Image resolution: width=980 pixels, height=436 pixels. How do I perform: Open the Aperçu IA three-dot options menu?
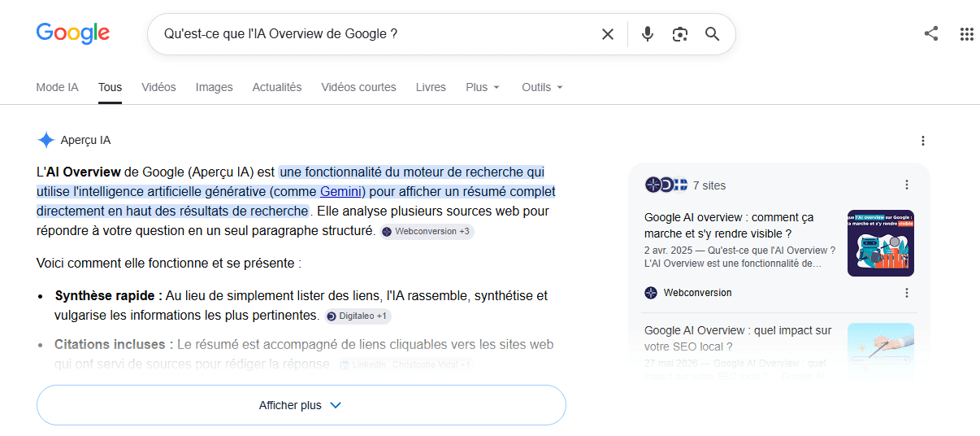[x=923, y=141]
